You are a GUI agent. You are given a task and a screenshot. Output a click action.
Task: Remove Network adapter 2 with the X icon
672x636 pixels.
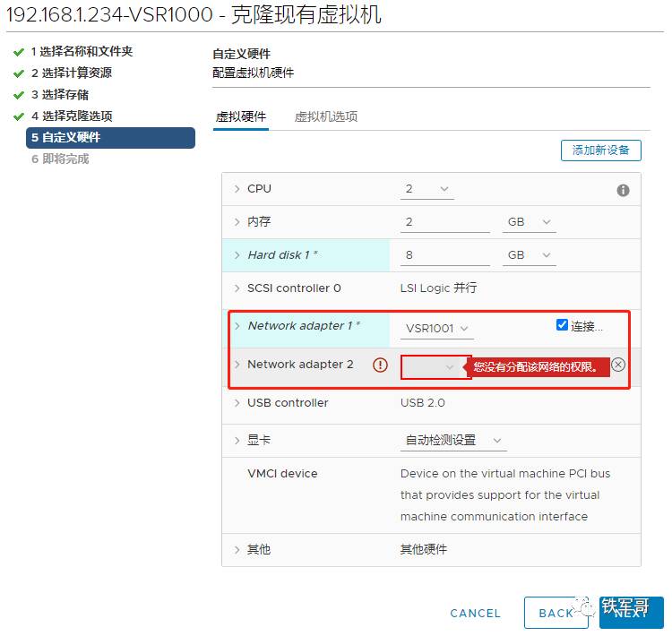[x=618, y=365]
